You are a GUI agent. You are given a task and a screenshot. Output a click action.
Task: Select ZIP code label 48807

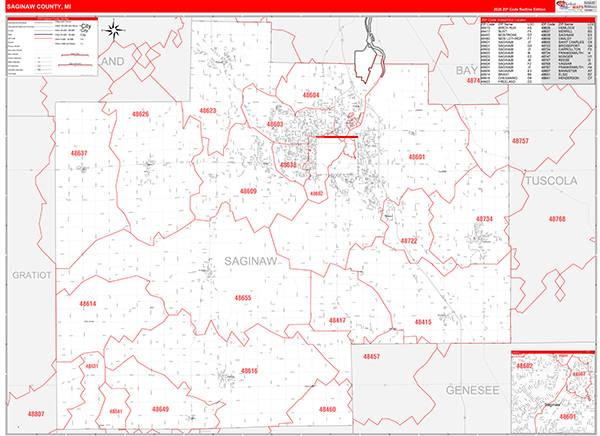[x=36, y=414]
